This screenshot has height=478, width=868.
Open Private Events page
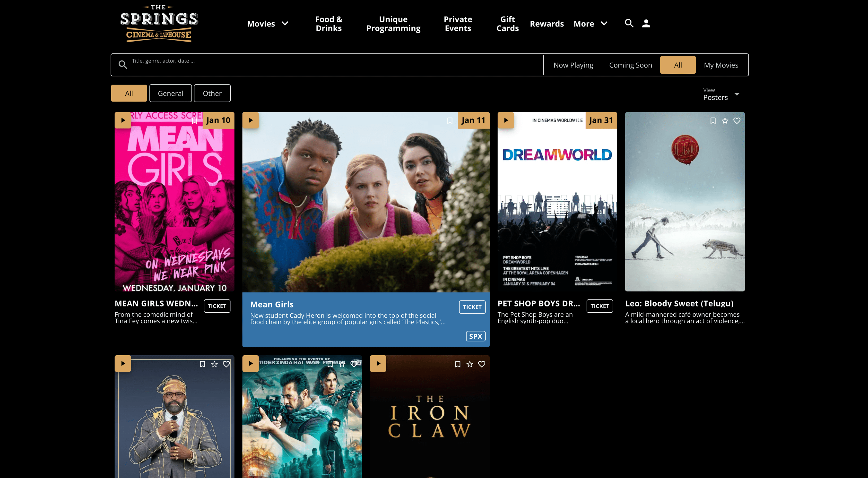(458, 24)
